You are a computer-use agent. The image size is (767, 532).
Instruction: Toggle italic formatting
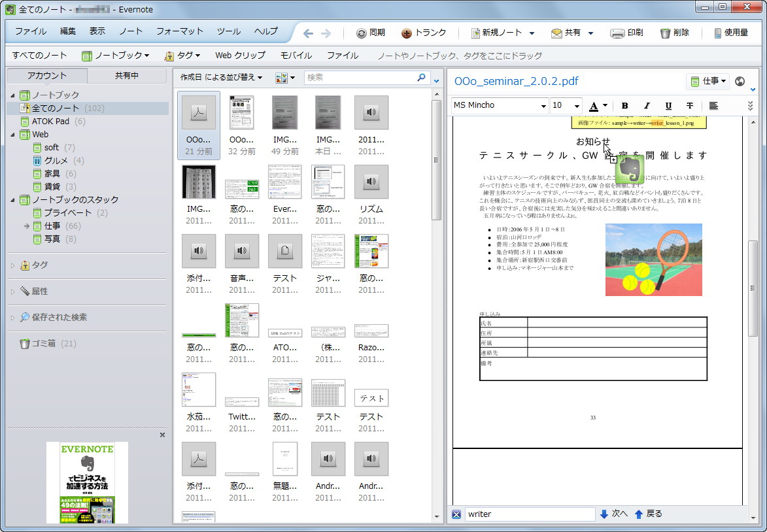(646, 106)
